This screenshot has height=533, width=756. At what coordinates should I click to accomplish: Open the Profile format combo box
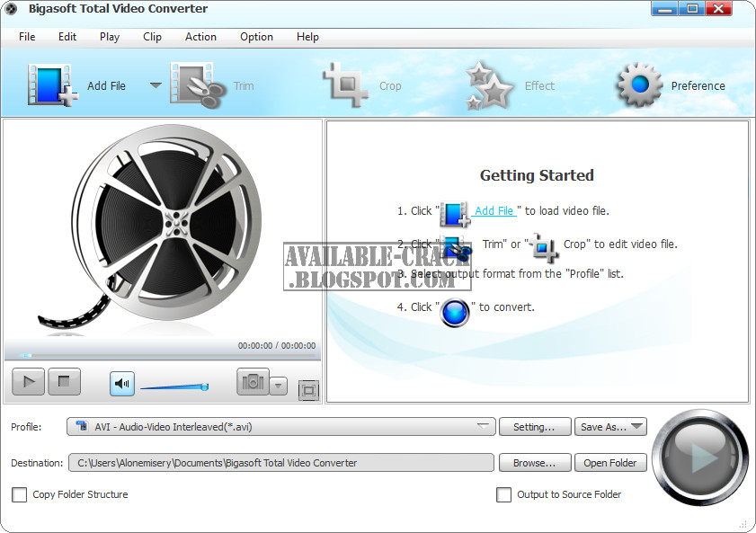pyautogui.click(x=281, y=427)
